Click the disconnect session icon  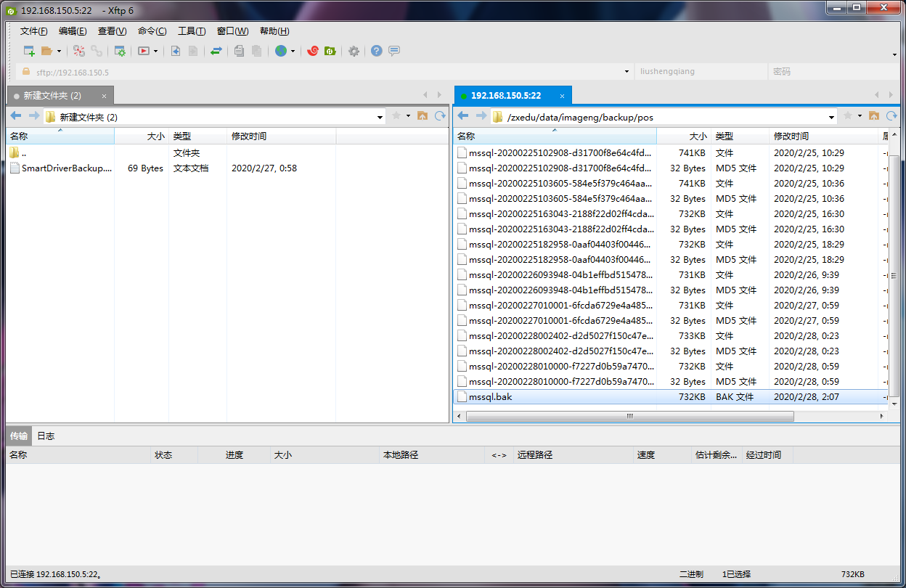(96, 51)
